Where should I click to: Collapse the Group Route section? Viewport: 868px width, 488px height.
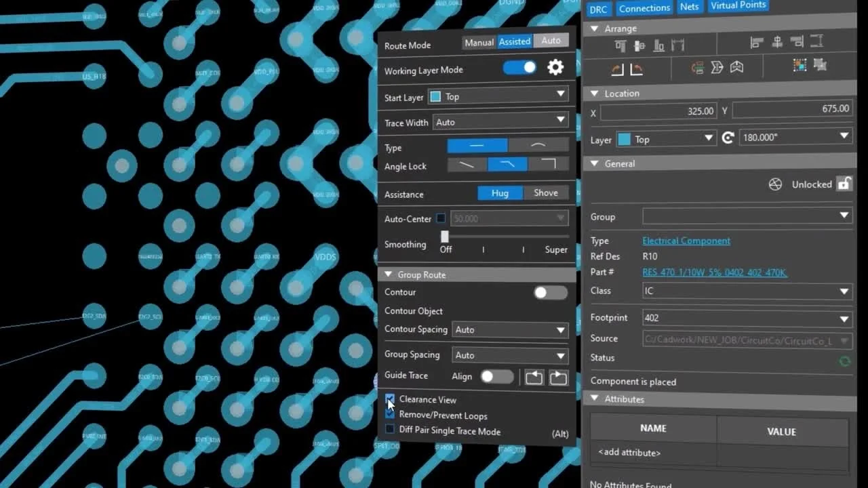click(389, 274)
